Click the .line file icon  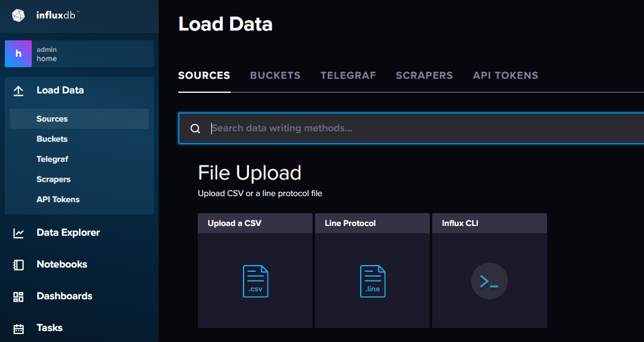(x=372, y=281)
